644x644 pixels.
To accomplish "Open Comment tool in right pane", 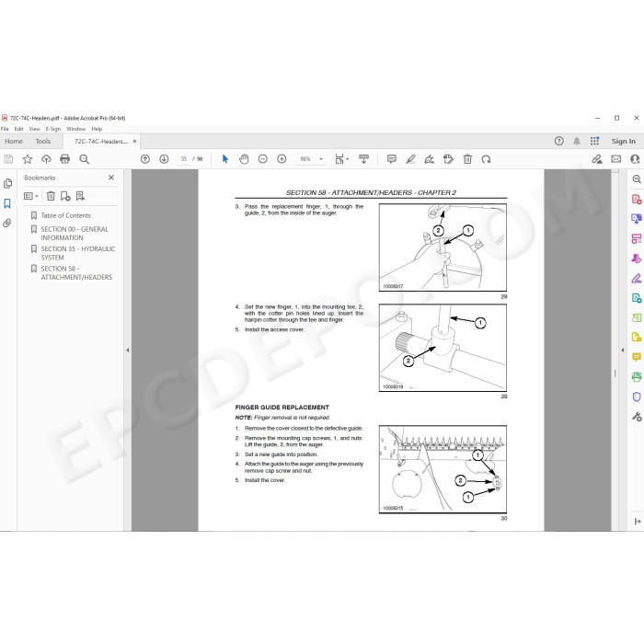I will click(x=637, y=357).
